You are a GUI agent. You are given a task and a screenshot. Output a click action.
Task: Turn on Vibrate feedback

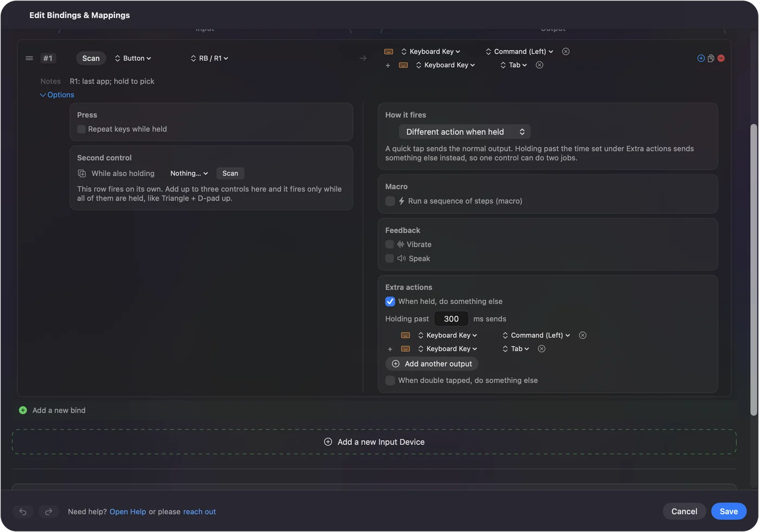(389, 245)
